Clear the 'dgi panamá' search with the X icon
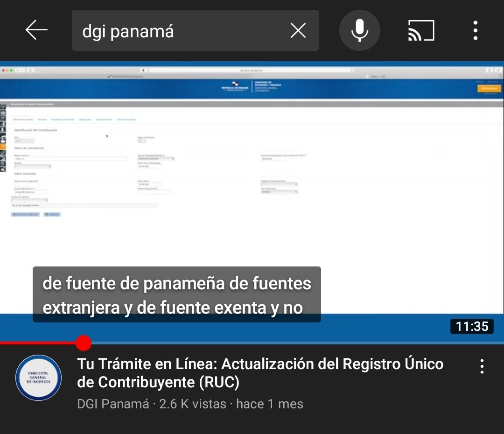Viewport: 504px width, 434px height. pos(298,30)
